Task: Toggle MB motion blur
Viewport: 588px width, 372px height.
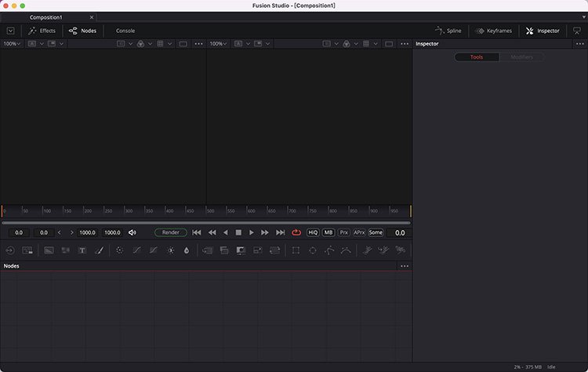Action: [328, 233]
